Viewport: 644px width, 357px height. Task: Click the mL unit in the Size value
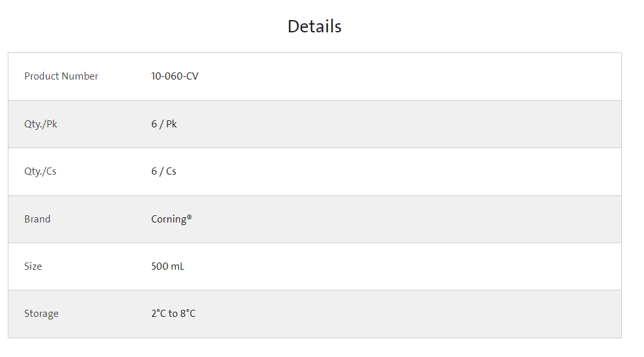178,266
